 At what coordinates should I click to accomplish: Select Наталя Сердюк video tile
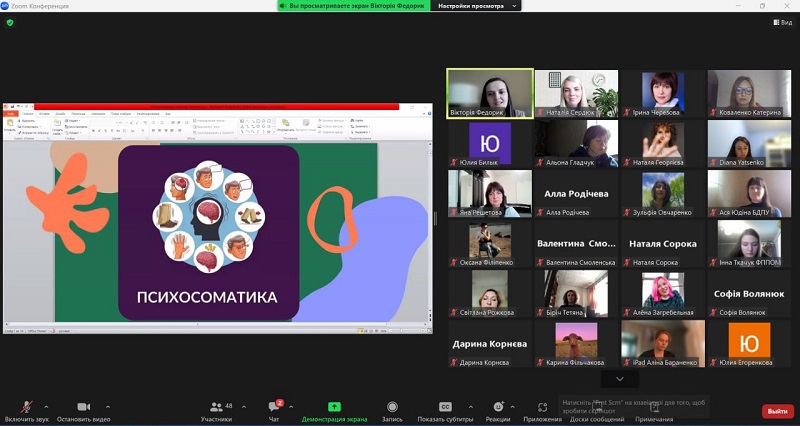(576, 94)
